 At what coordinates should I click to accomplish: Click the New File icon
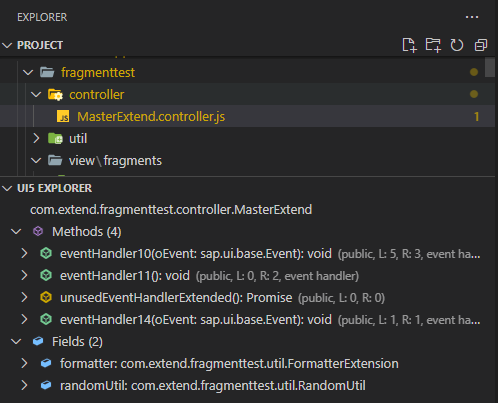(409, 45)
